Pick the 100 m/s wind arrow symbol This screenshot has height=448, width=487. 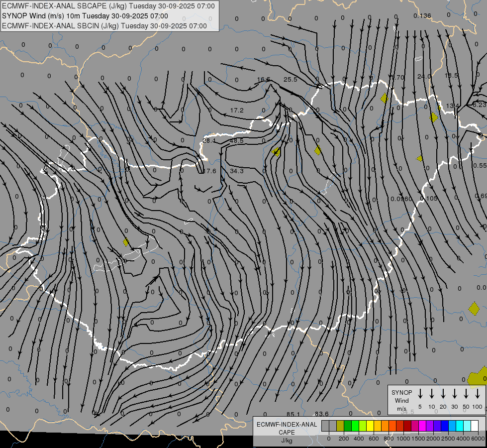478,394
